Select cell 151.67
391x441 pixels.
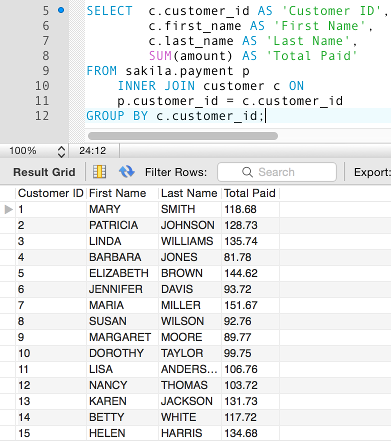pyautogui.click(x=250, y=305)
